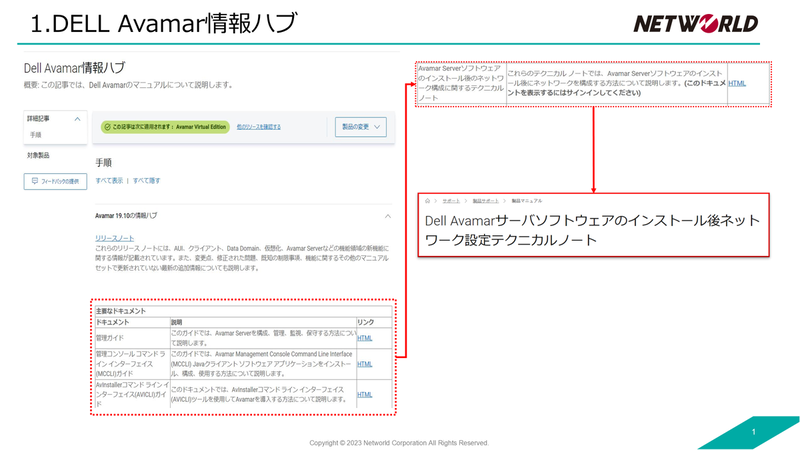Collapse the 詳細記事 sidebar section

(78, 119)
